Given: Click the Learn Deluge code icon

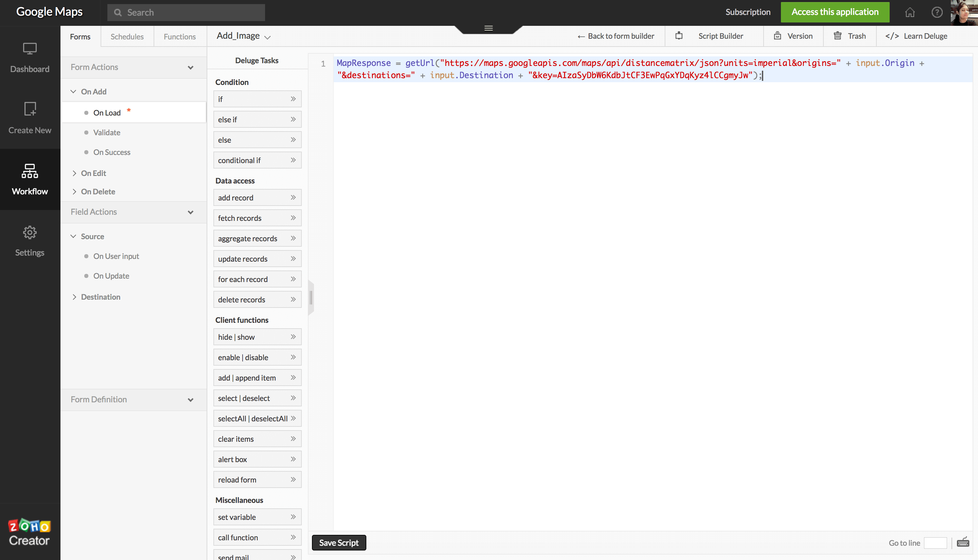Looking at the screenshot, I should (x=892, y=36).
